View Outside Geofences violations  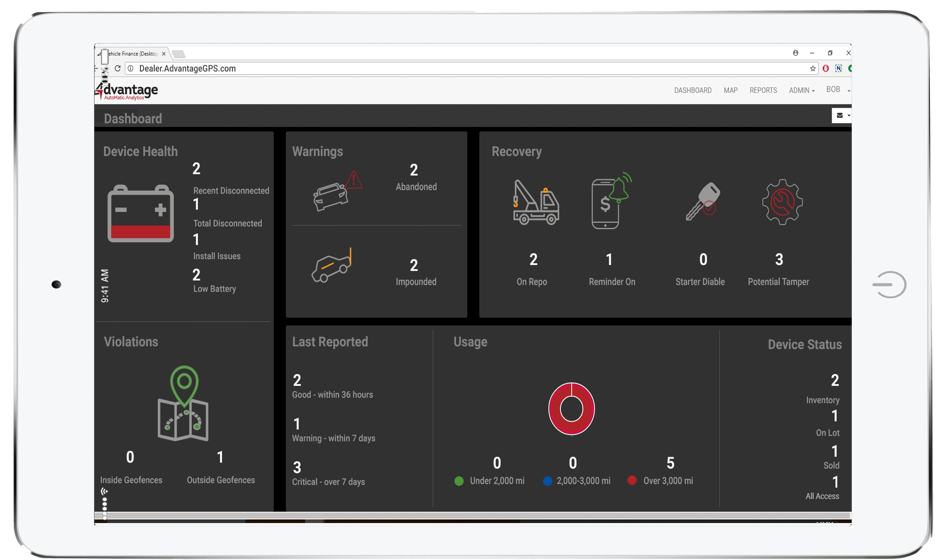pyautogui.click(x=220, y=480)
